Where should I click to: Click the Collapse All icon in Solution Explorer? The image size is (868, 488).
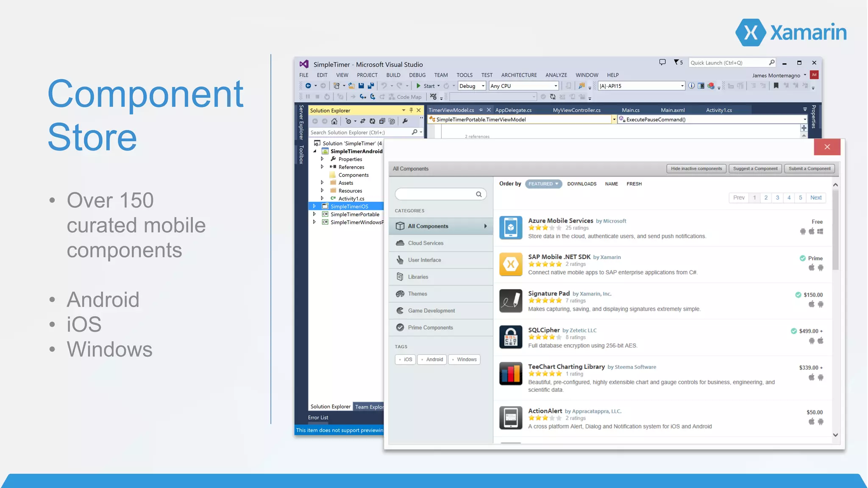pyautogui.click(x=382, y=121)
